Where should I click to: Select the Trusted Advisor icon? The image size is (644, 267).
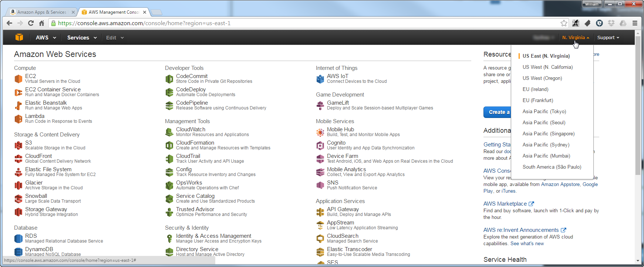[169, 212]
